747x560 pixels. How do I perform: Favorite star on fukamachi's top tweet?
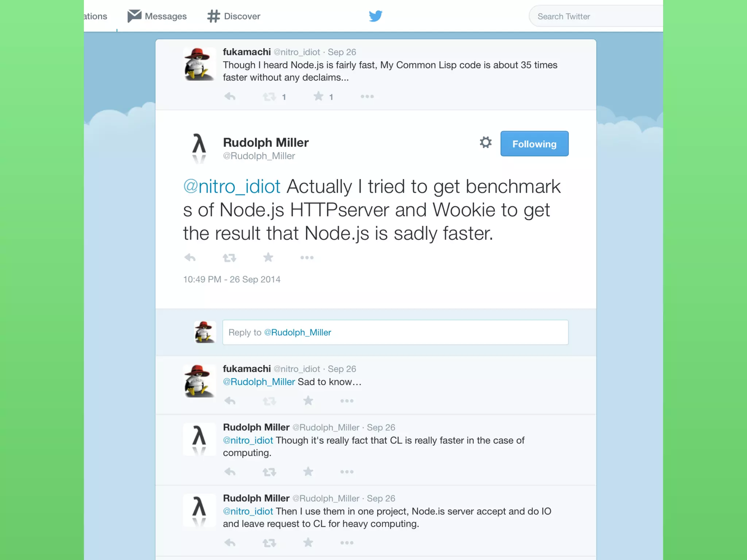(x=318, y=96)
